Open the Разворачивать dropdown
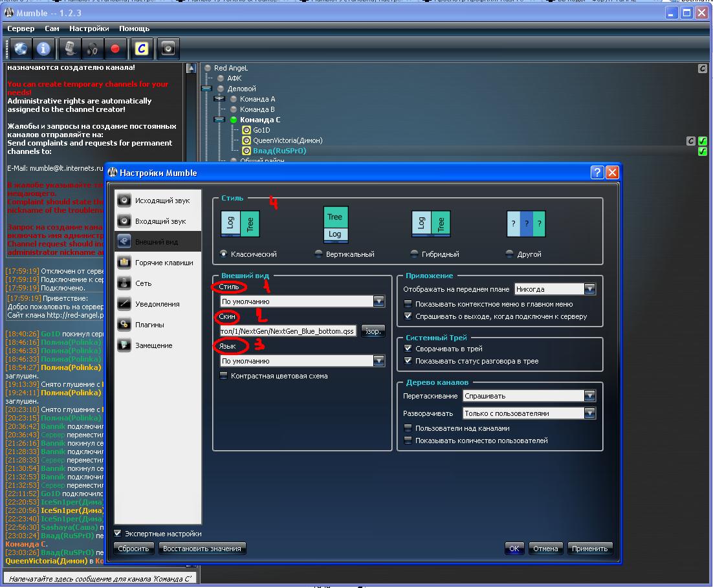 point(529,413)
